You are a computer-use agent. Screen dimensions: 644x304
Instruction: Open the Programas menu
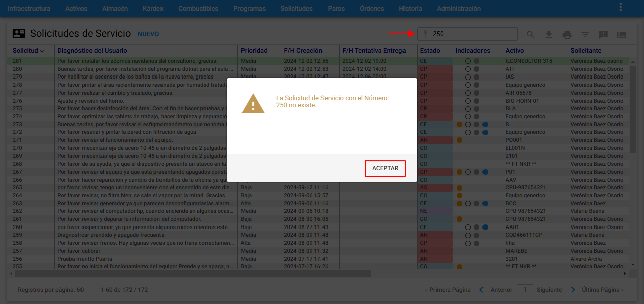tap(250, 8)
